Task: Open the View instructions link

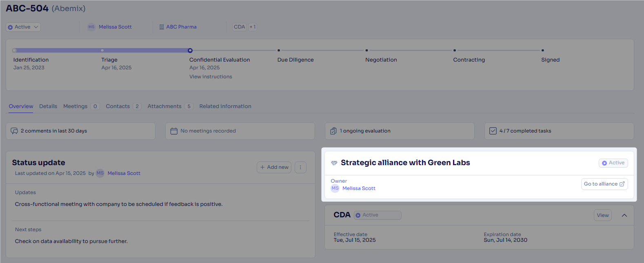Action: pyautogui.click(x=211, y=77)
